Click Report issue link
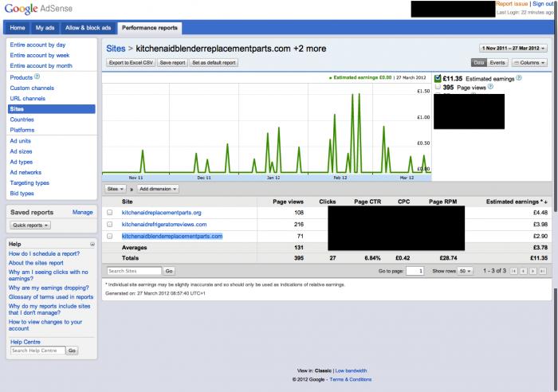 pos(512,3)
